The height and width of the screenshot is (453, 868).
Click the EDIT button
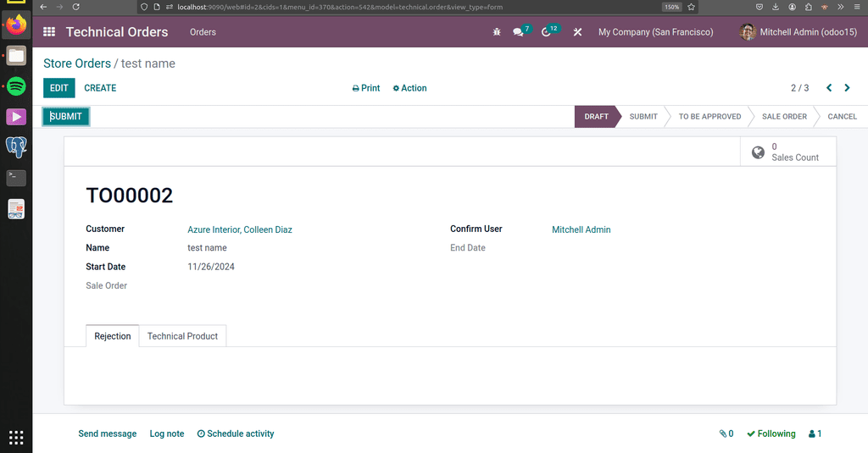tap(59, 88)
